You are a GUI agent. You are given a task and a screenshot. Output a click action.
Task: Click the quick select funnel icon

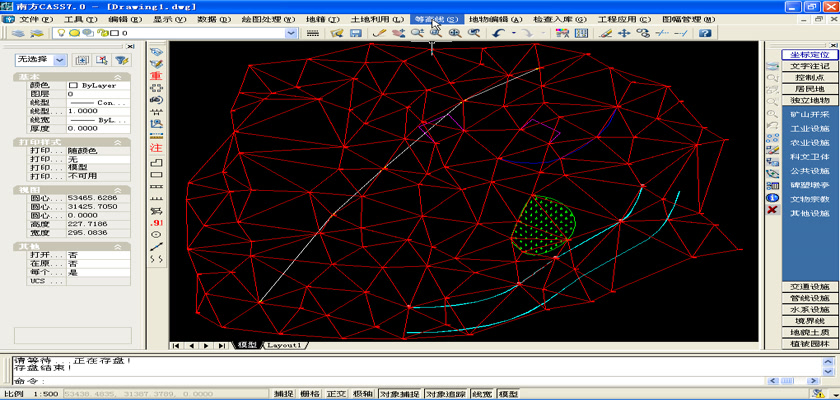122,60
